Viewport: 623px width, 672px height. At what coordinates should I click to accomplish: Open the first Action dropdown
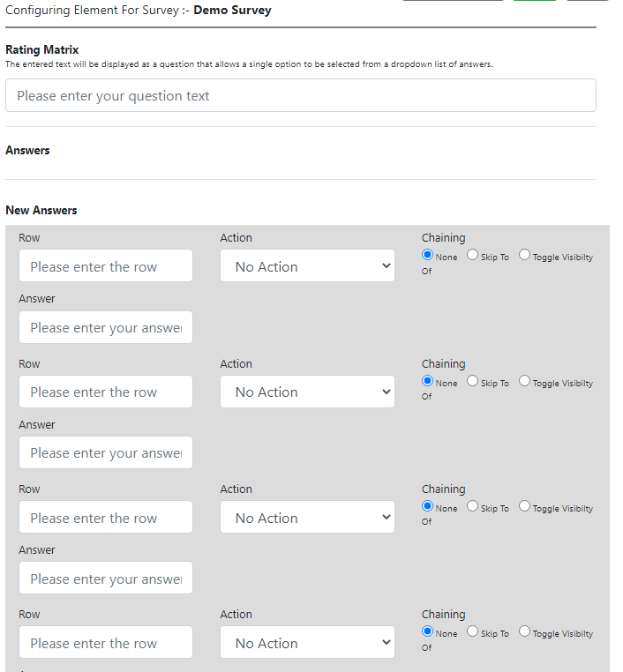(x=307, y=266)
